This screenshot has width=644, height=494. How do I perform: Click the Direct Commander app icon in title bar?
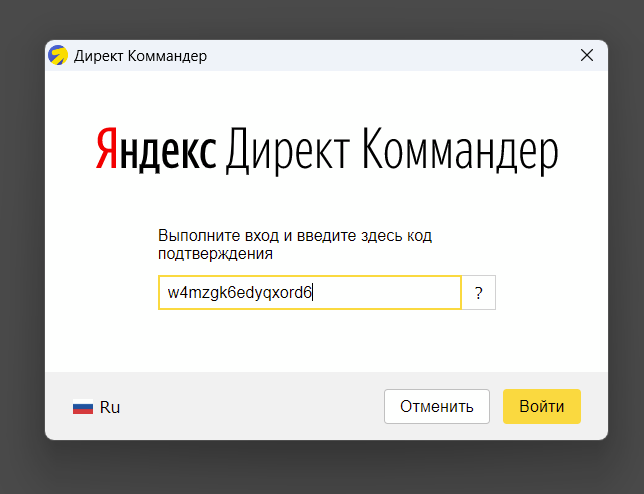point(58,55)
